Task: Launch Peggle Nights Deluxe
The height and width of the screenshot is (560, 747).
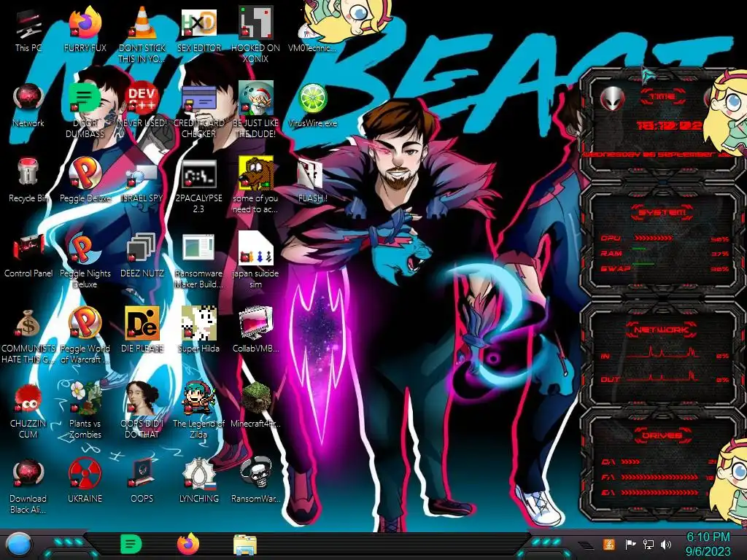Action: (x=85, y=260)
